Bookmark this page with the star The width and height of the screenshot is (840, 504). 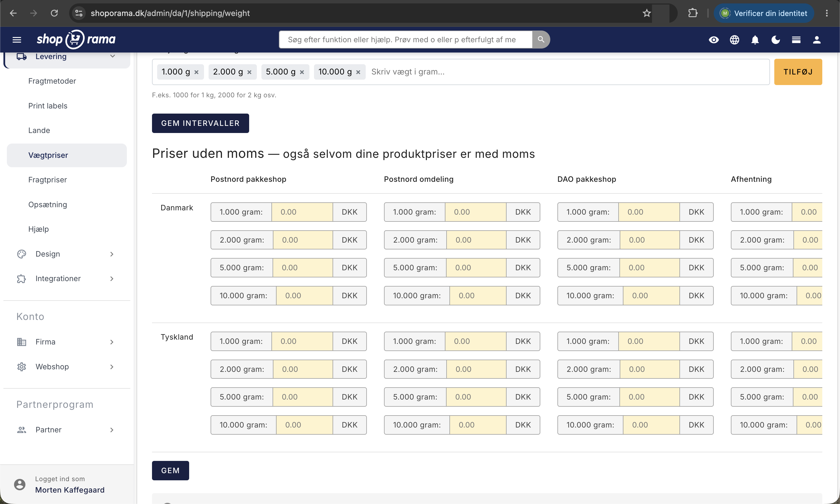647,13
